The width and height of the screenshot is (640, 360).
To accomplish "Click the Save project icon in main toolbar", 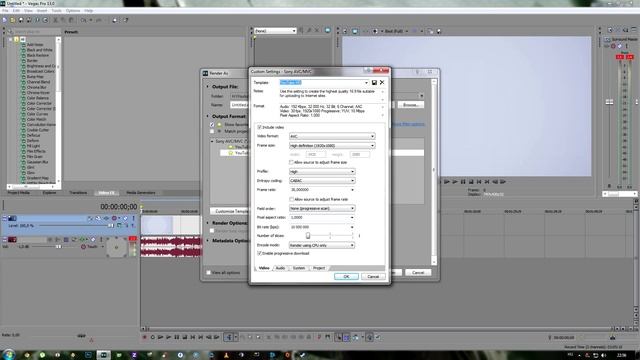I will (21, 20).
